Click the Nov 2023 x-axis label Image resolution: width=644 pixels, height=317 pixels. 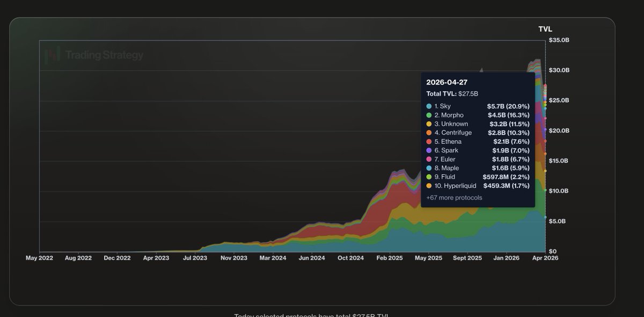coord(233,258)
